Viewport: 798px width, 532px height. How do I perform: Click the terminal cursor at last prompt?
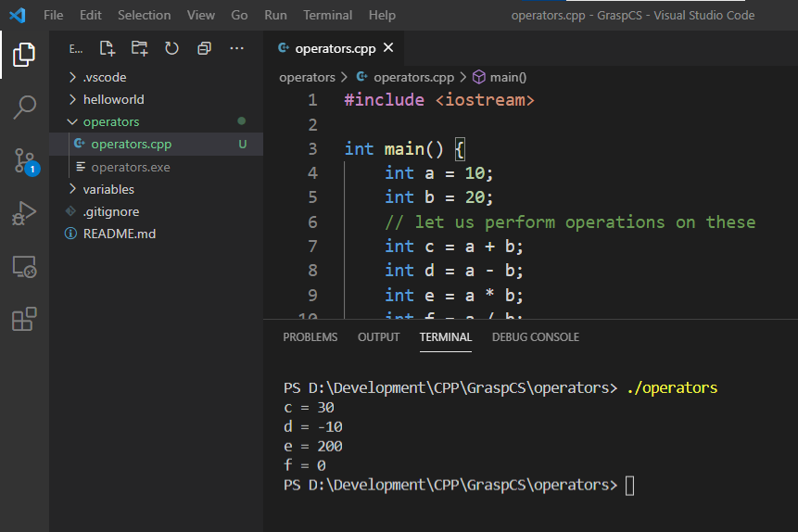[629, 485]
